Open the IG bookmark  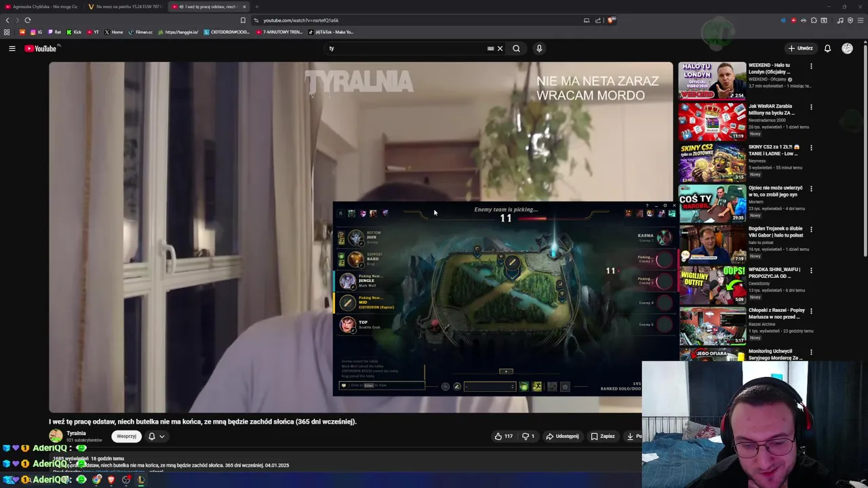tap(37, 32)
